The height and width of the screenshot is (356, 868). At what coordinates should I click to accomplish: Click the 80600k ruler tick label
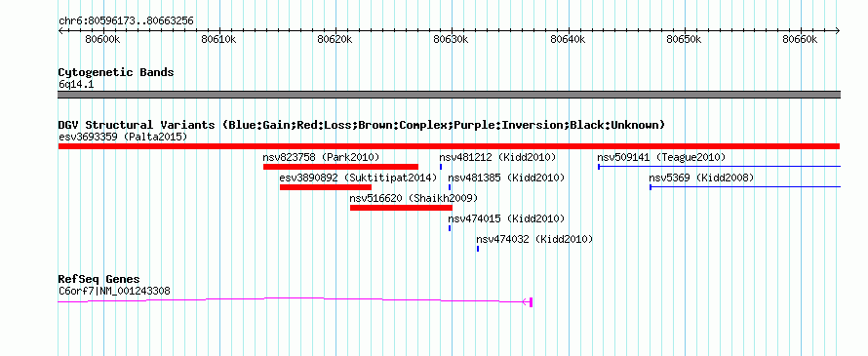103,39
